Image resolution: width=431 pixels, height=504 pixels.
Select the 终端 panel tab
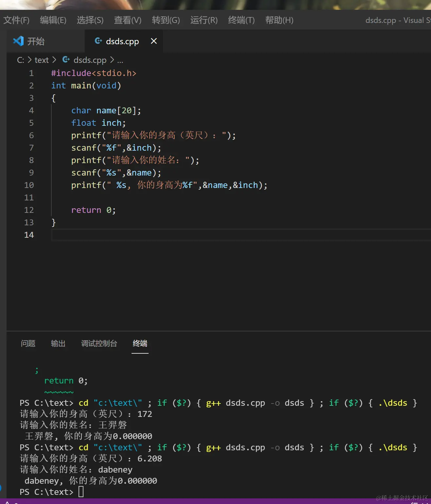140,343
